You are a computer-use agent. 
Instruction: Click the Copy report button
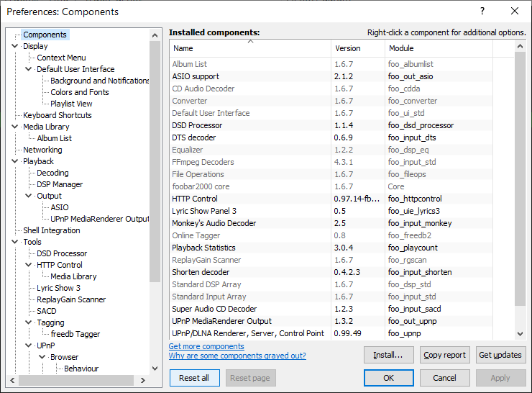coord(445,355)
